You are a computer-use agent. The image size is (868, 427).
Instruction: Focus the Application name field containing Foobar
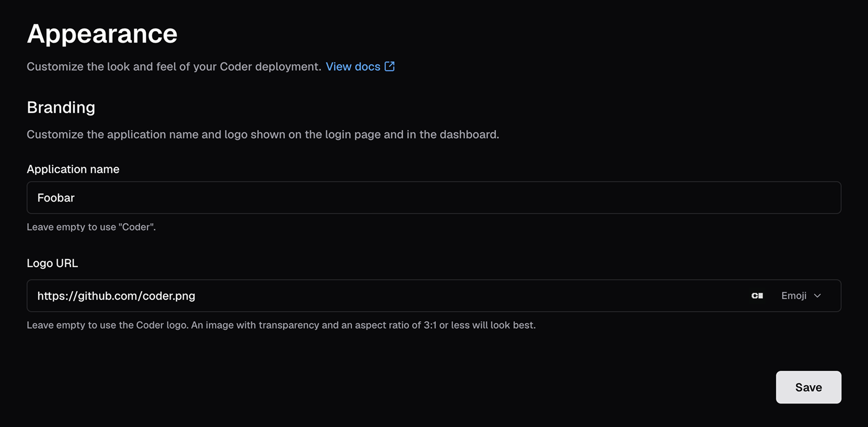click(x=434, y=198)
